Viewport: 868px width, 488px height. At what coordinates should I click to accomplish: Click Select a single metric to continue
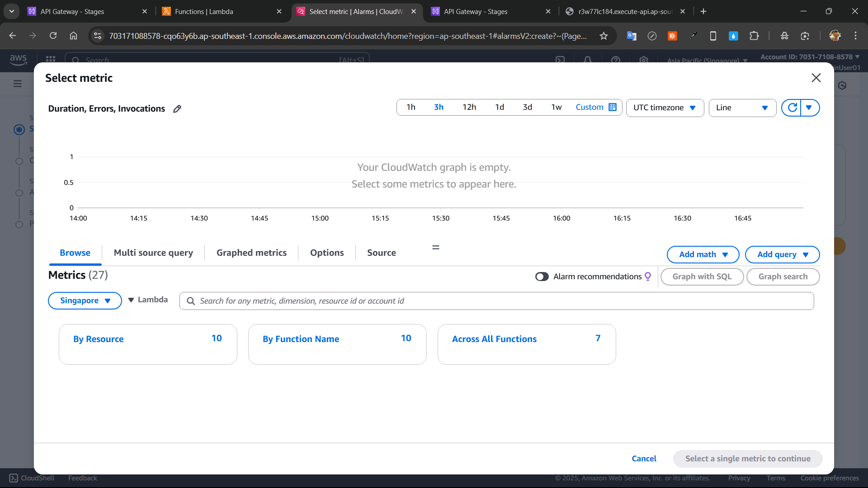(747, 458)
